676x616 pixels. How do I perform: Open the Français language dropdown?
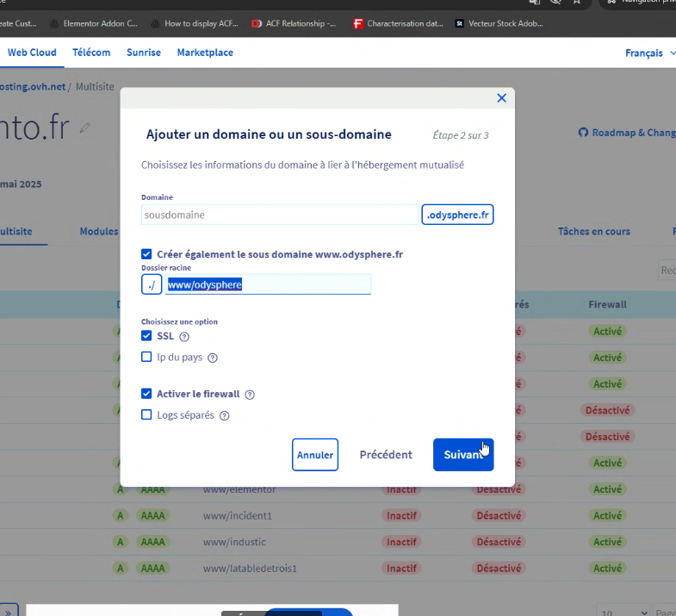[649, 53]
